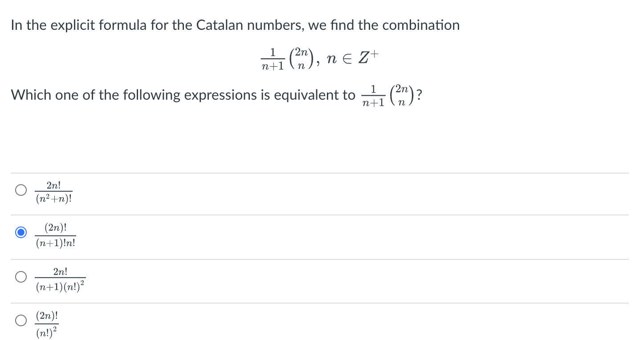Choose the option 2n!/((n+1)(n!)²)

click(20, 277)
